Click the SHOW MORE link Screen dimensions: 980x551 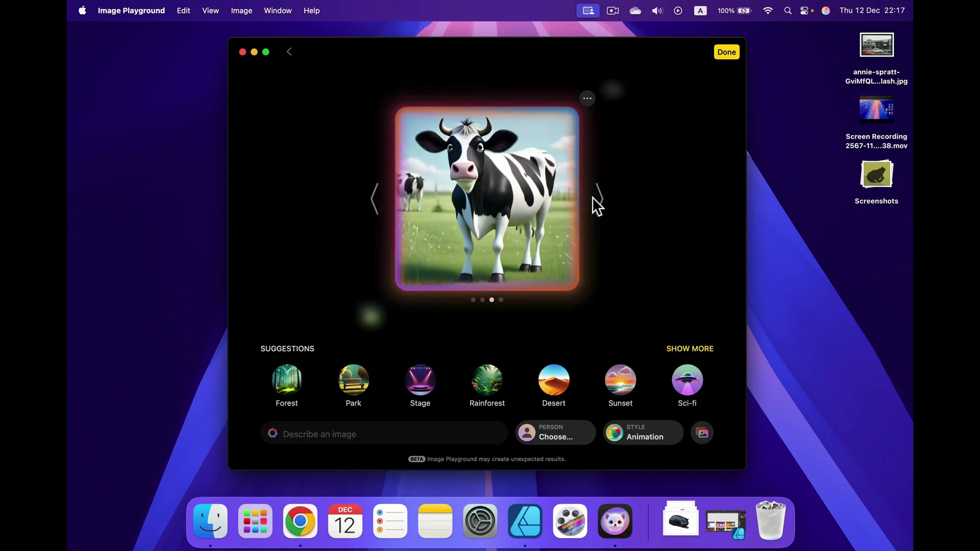pyautogui.click(x=690, y=348)
